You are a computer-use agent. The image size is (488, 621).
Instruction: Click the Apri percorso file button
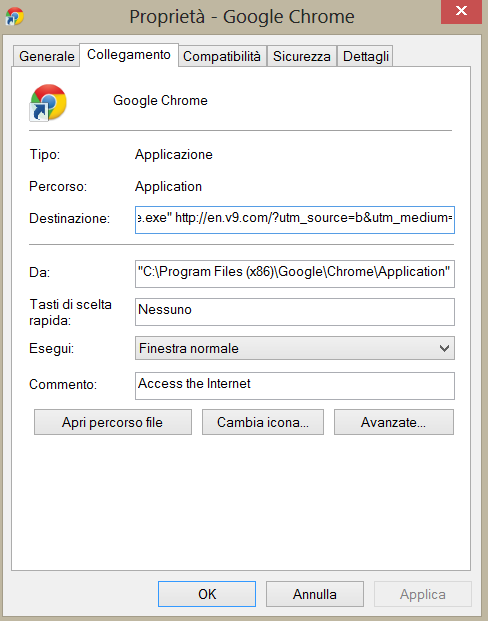(x=113, y=422)
